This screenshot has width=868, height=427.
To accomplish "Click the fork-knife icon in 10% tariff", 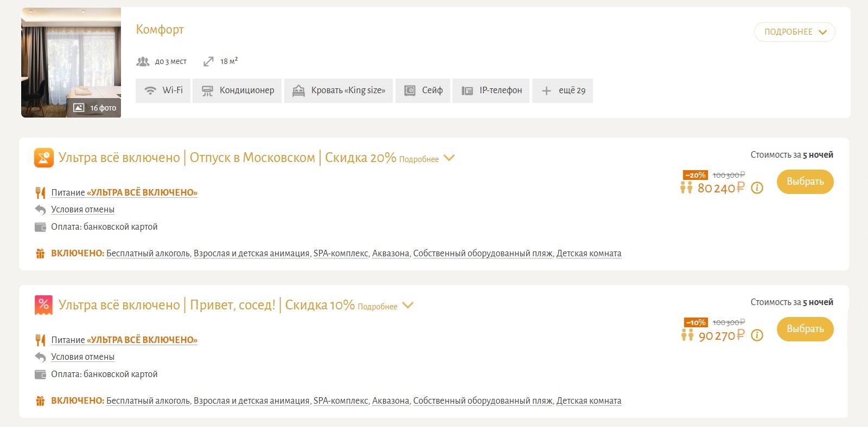I will (x=40, y=340).
